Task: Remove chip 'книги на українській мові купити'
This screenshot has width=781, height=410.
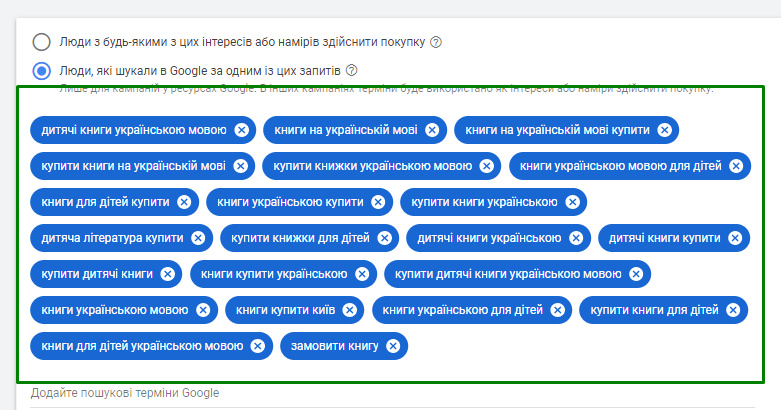Action: click(x=665, y=130)
